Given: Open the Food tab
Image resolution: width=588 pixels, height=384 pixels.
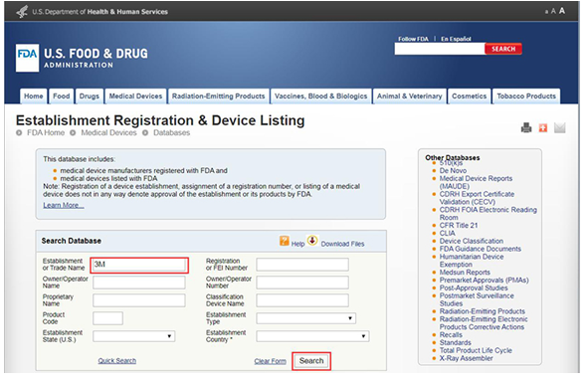Looking at the screenshot, I should [x=61, y=96].
